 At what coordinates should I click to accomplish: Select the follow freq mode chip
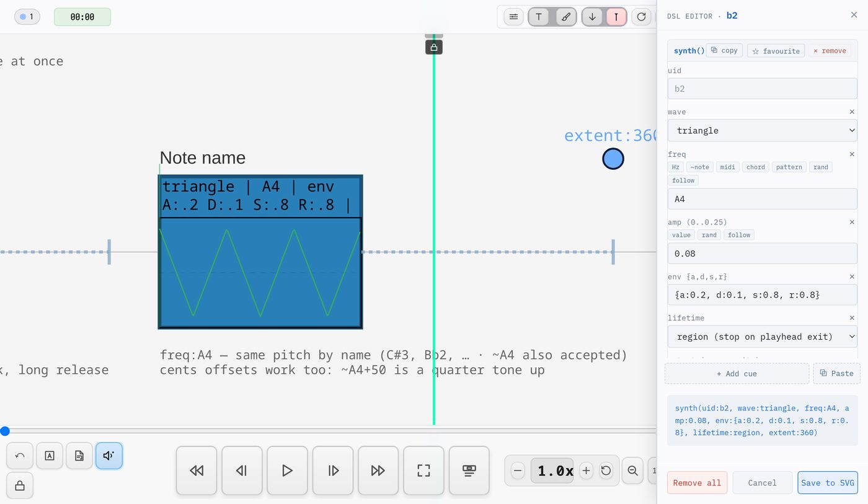pos(683,180)
